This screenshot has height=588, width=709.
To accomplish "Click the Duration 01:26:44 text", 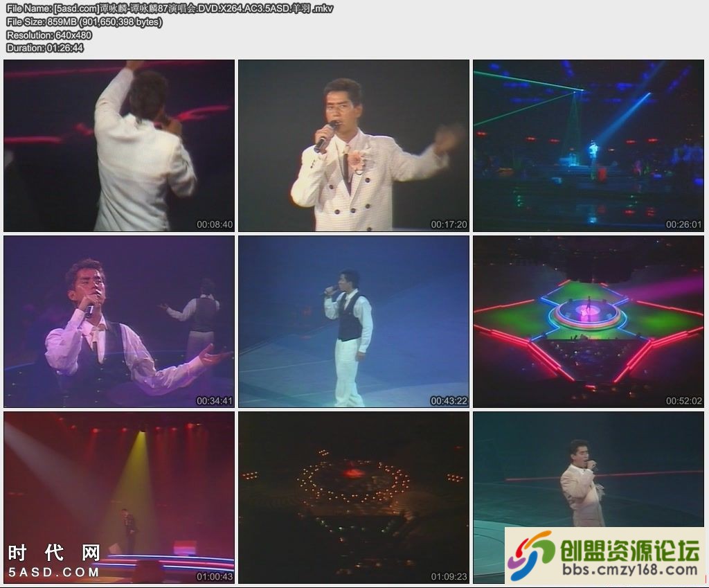I will tap(45, 48).
